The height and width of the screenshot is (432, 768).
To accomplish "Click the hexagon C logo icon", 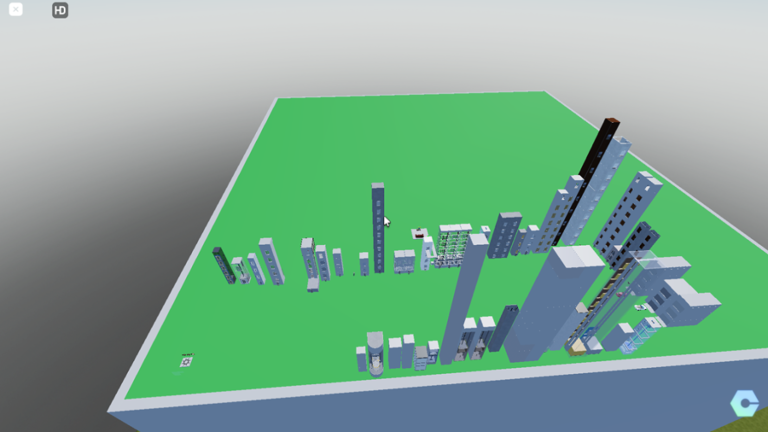I will coord(744,402).
